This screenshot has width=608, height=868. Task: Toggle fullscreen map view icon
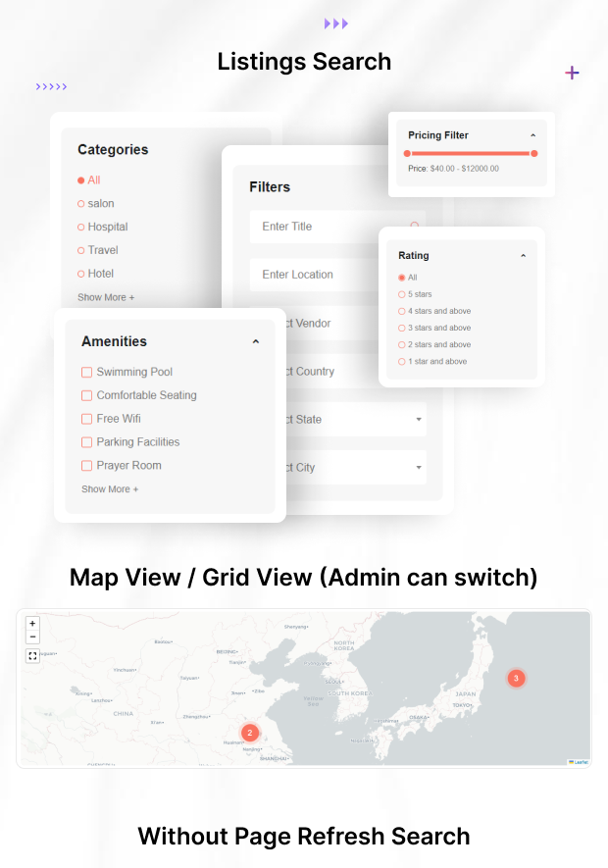32,655
